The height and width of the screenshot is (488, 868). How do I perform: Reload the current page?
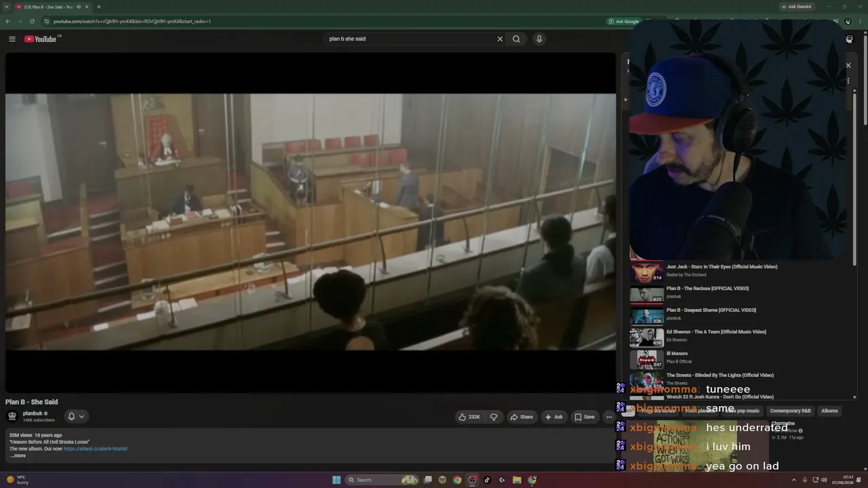click(x=32, y=21)
